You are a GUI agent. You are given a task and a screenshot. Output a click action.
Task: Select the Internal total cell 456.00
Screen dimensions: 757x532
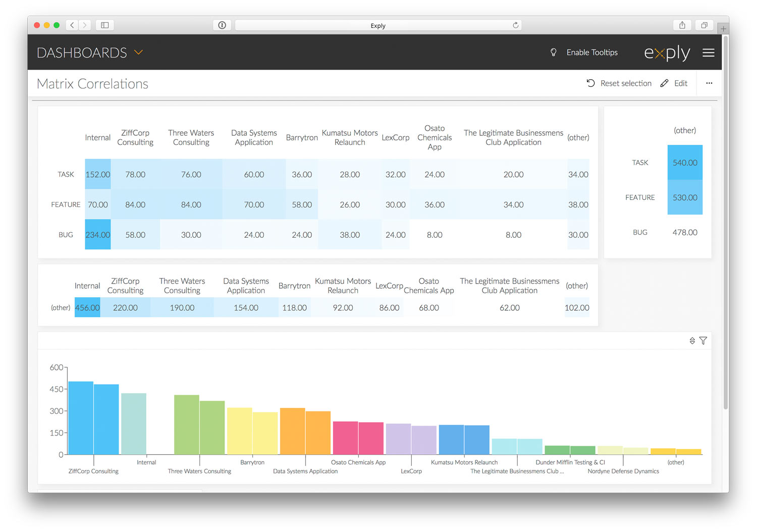point(87,307)
